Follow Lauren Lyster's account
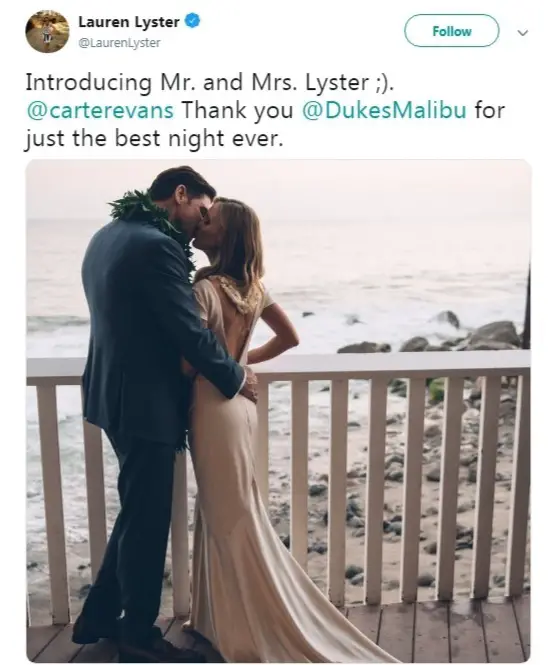 tap(451, 31)
